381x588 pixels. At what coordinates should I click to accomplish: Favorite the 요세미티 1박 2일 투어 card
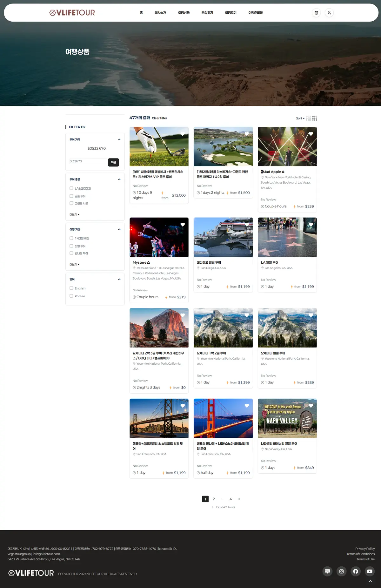click(247, 315)
